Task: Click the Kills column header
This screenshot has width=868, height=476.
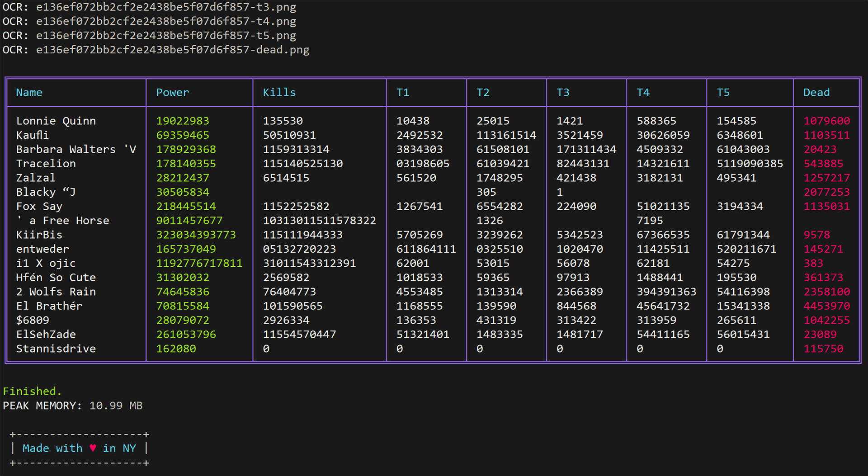Action: point(279,92)
